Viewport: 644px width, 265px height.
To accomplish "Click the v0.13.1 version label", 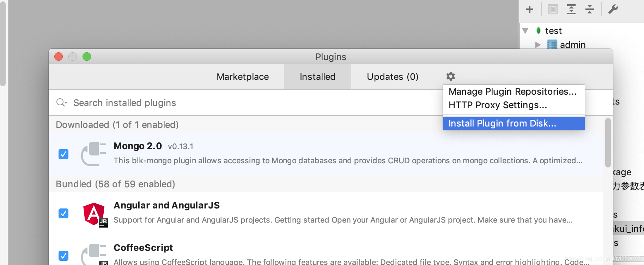I will pos(181,146).
